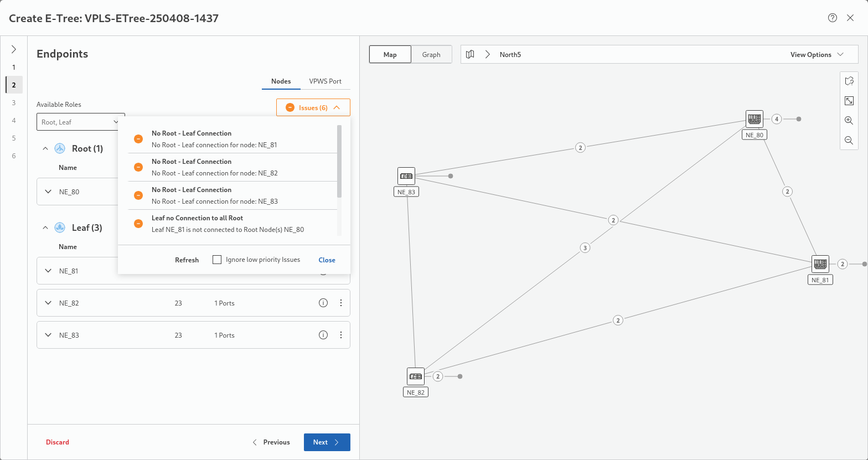Open the View Options dropdown
The height and width of the screenshot is (460, 868).
tap(817, 54)
